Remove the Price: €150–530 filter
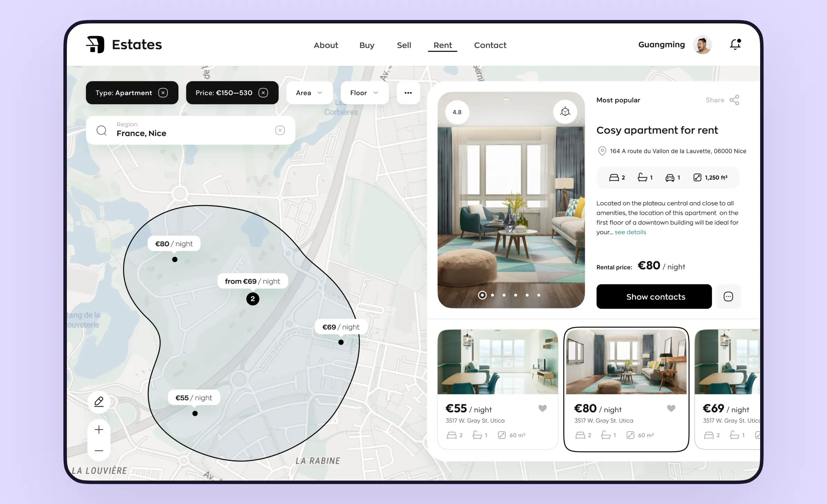This screenshot has height=504, width=827. 264,92
